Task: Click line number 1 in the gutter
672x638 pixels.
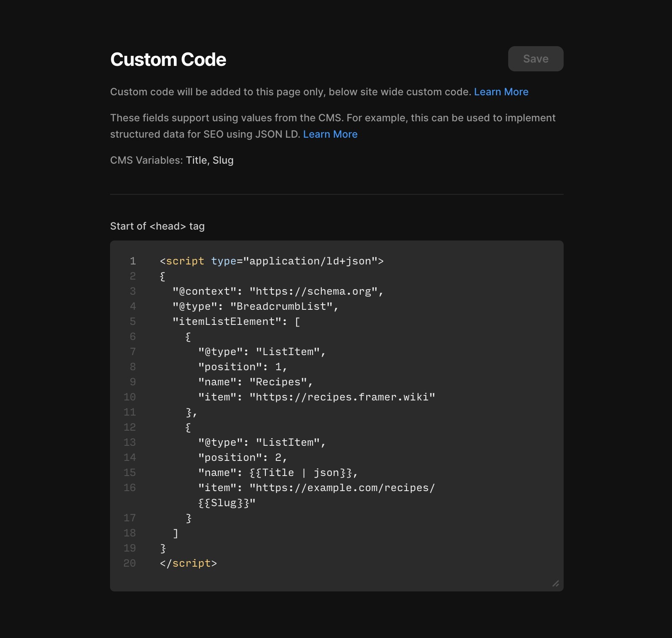Action: tap(133, 261)
